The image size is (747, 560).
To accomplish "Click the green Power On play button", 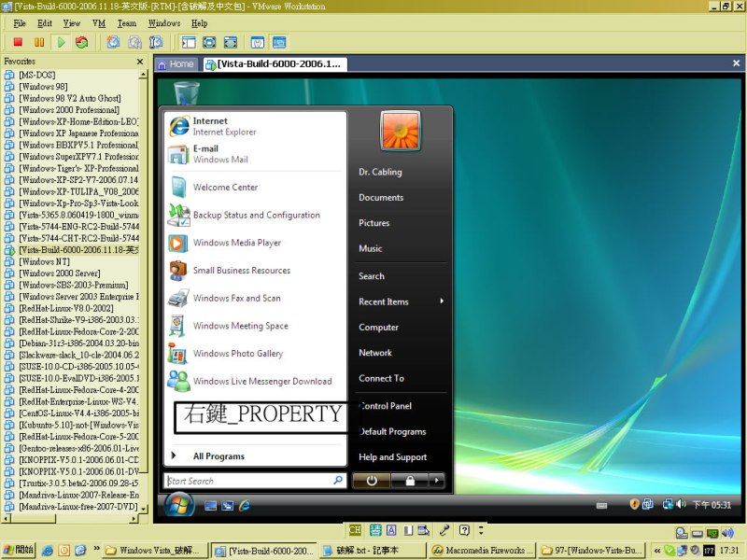I will click(61, 42).
